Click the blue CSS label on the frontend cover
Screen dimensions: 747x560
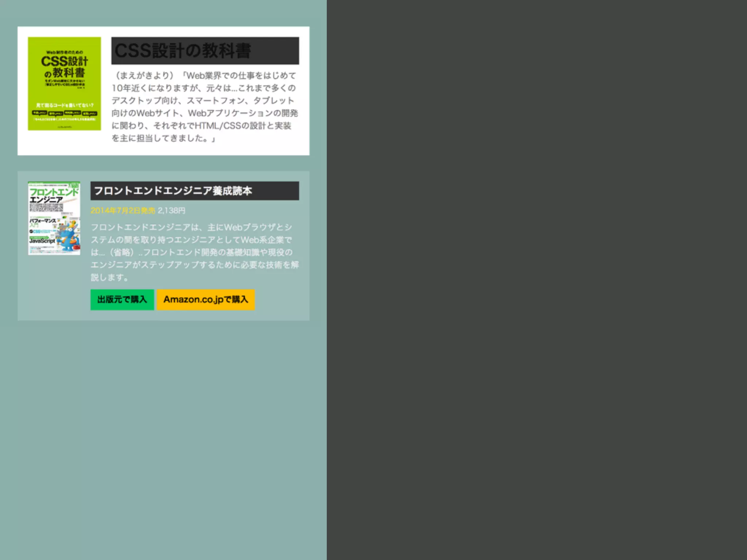[x=36, y=232]
